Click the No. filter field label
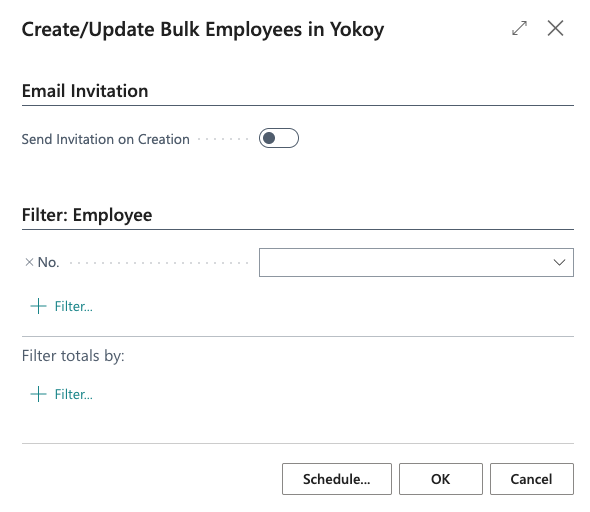The width and height of the screenshot is (590, 512). click(x=49, y=262)
